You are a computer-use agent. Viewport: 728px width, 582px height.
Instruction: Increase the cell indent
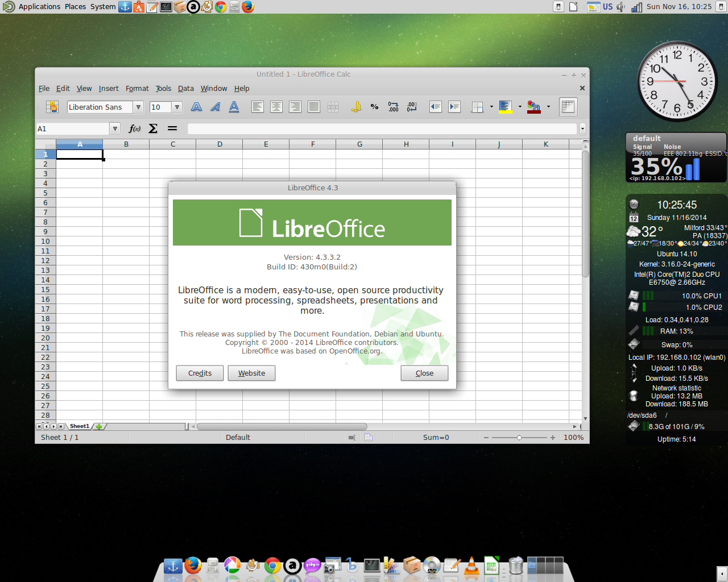pyautogui.click(x=454, y=107)
